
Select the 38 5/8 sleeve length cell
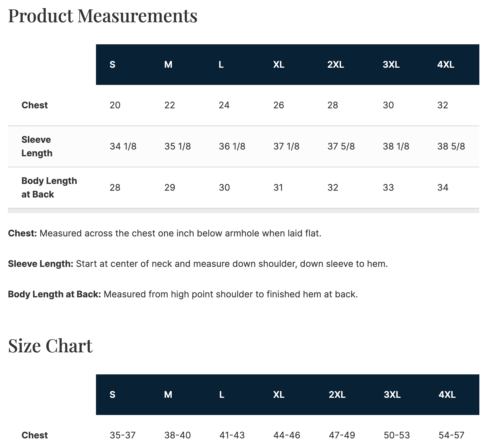pos(451,146)
